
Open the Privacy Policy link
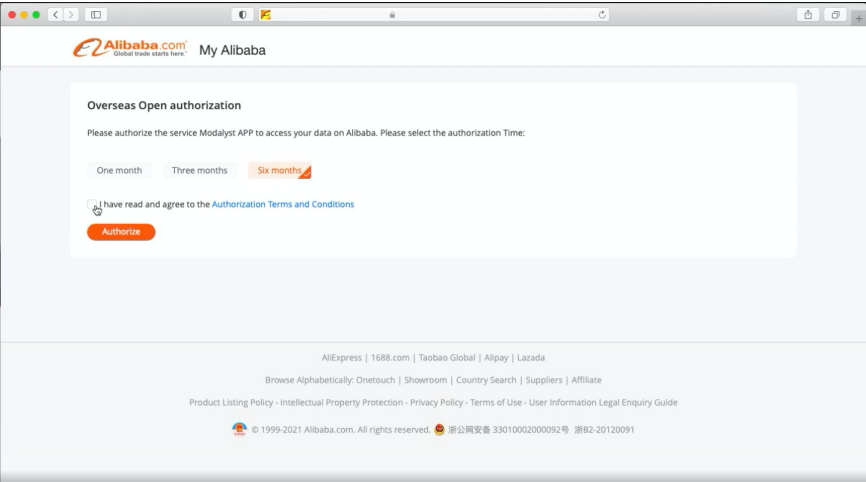tap(436, 402)
